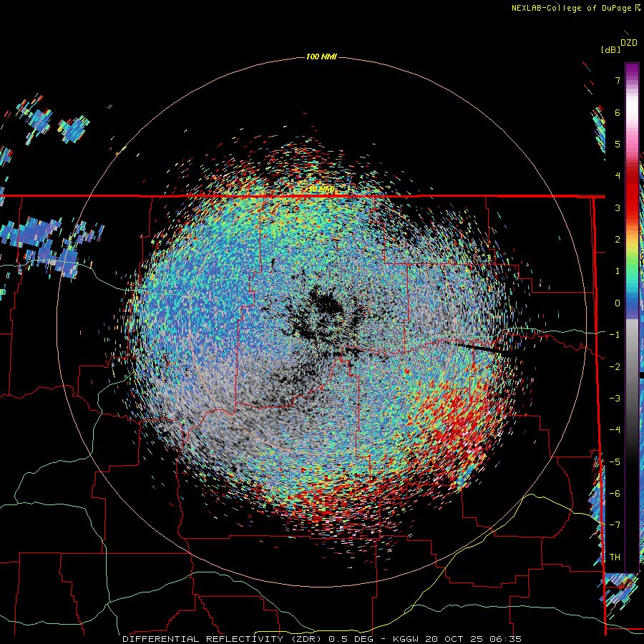
Task: Click the 1 value on the color scale
Action: point(618,271)
